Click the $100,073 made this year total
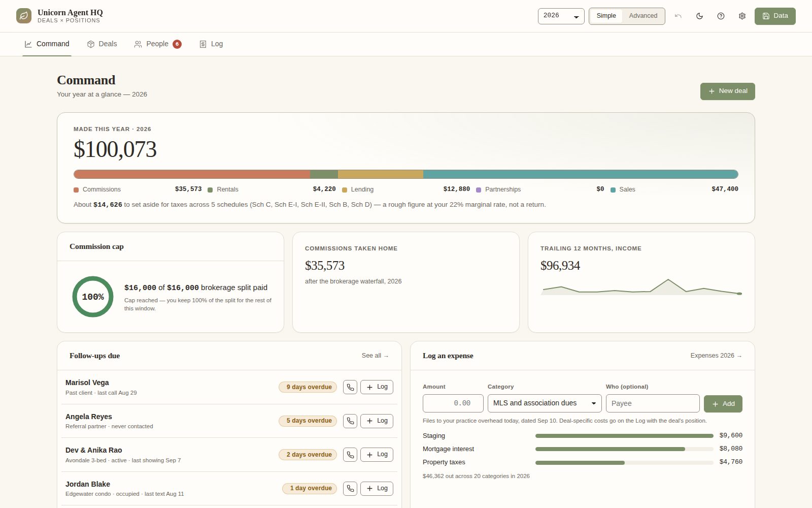 (115, 149)
